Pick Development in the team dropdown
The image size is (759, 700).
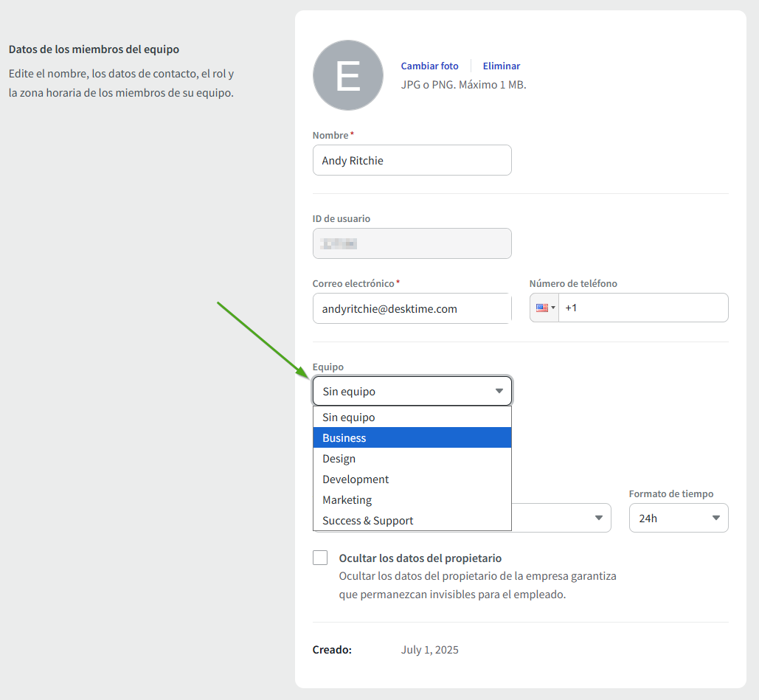pyautogui.click(x=412, y=479)
